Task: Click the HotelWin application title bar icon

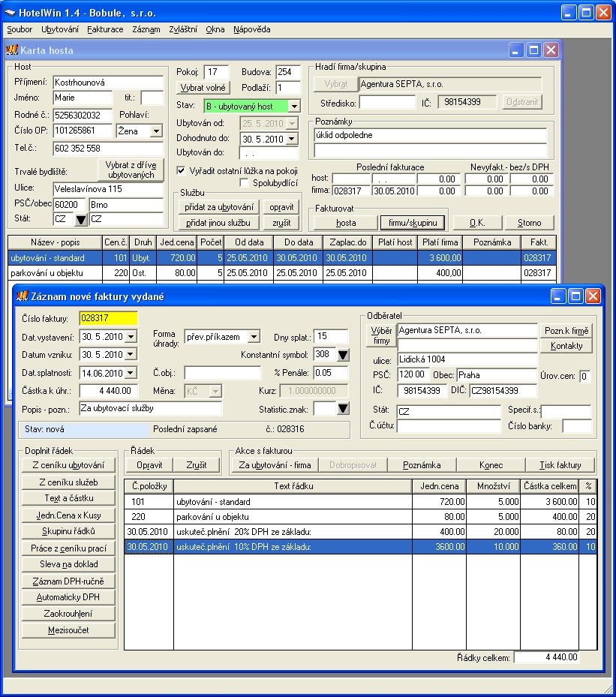Action: tap(10, 11)
